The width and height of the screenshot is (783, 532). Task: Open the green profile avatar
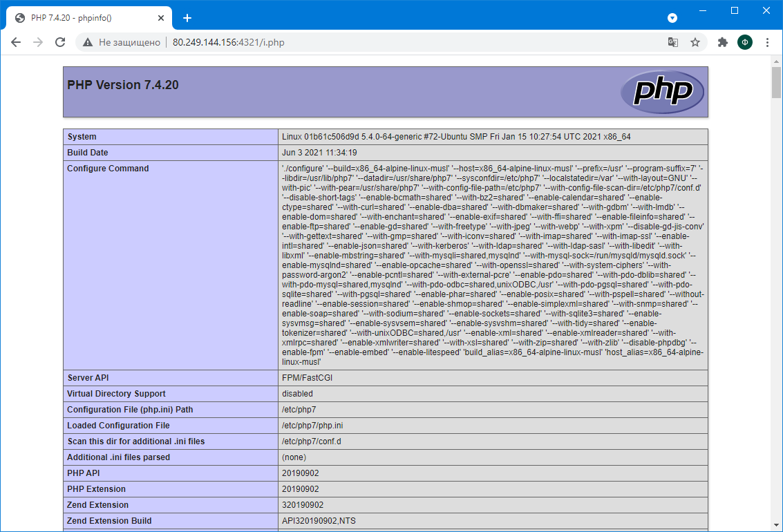click(x=745, y=42)
